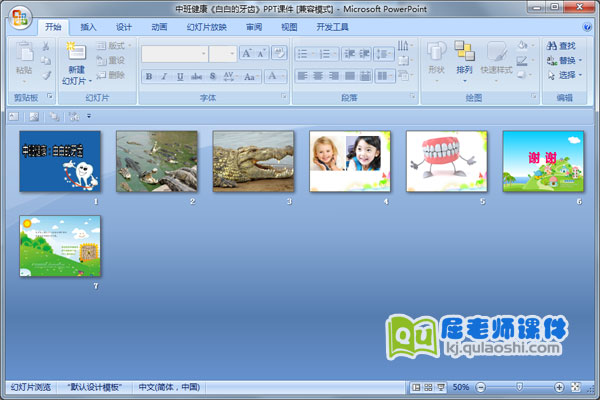Click the 50% zoom level
Image resolution: width=600 pixels, height=400 pixels.
pos(461,387)
